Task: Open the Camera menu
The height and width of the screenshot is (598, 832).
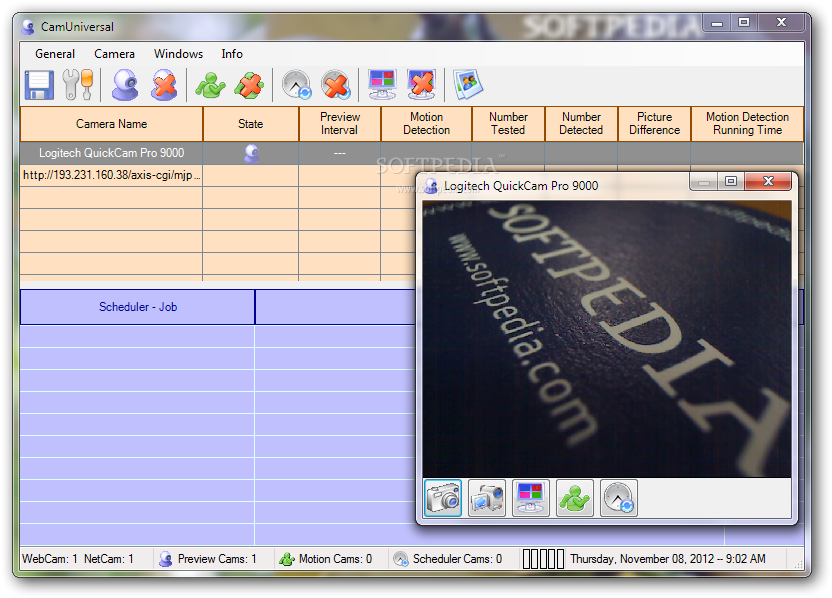Action: (114, 54)
